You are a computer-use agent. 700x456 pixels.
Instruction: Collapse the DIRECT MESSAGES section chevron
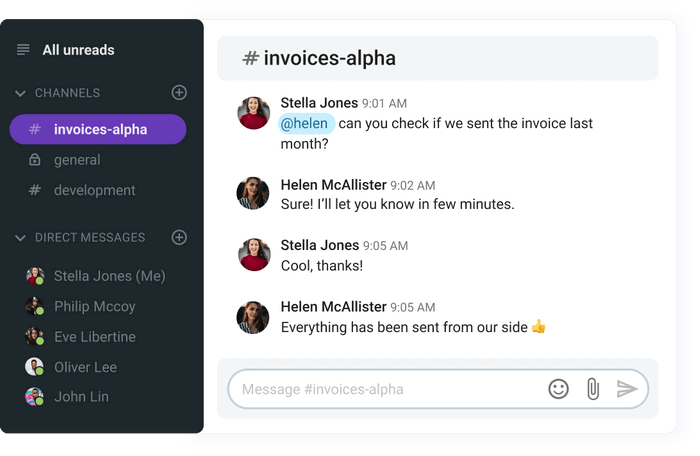click(x=20, y=238)
